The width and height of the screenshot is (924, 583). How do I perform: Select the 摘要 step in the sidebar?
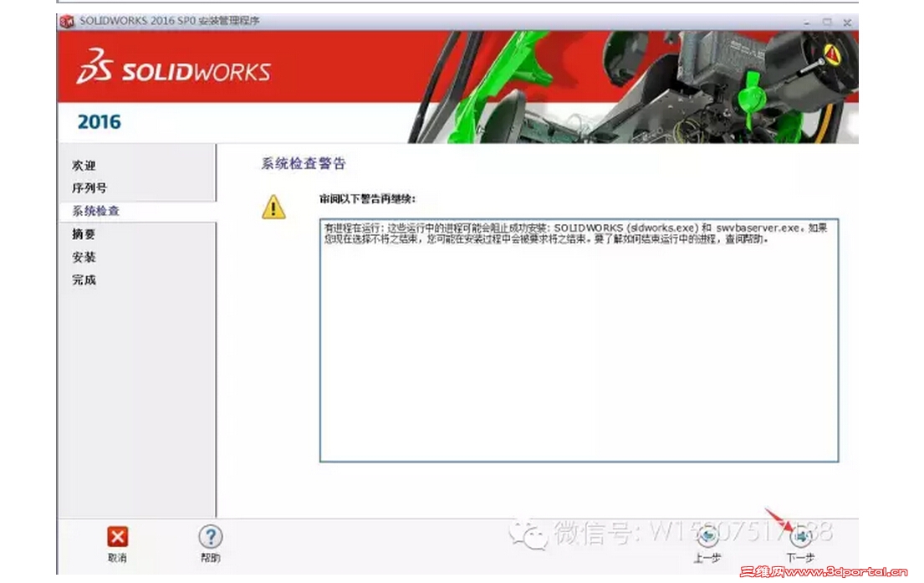tap(82, 233)
